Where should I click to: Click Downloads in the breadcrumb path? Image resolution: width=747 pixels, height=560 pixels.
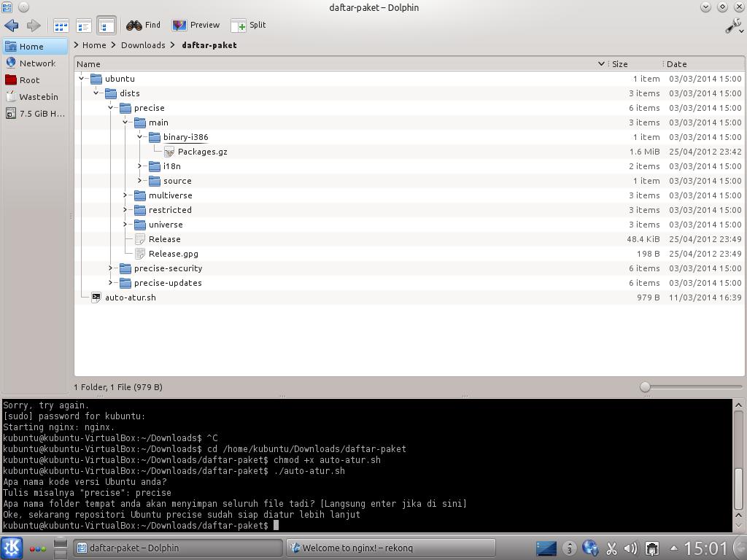click(x=143, y=45)
